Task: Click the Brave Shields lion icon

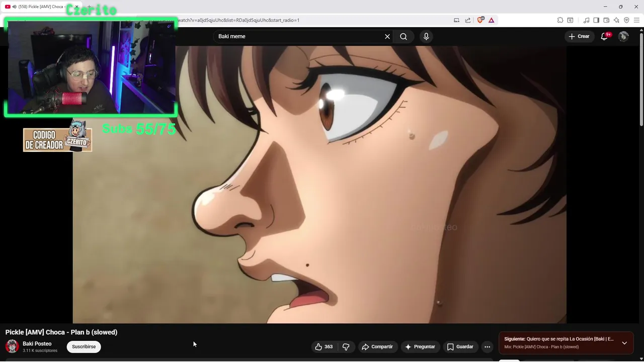Action: [480, 20]
